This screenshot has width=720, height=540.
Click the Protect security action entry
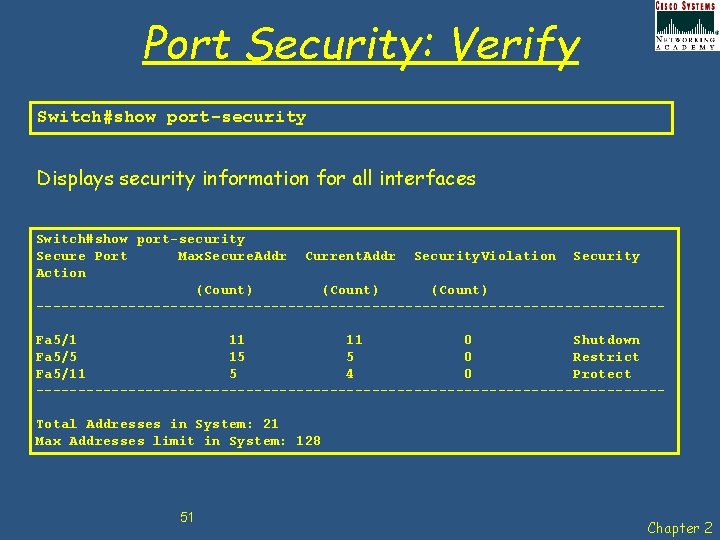point(602,374)
